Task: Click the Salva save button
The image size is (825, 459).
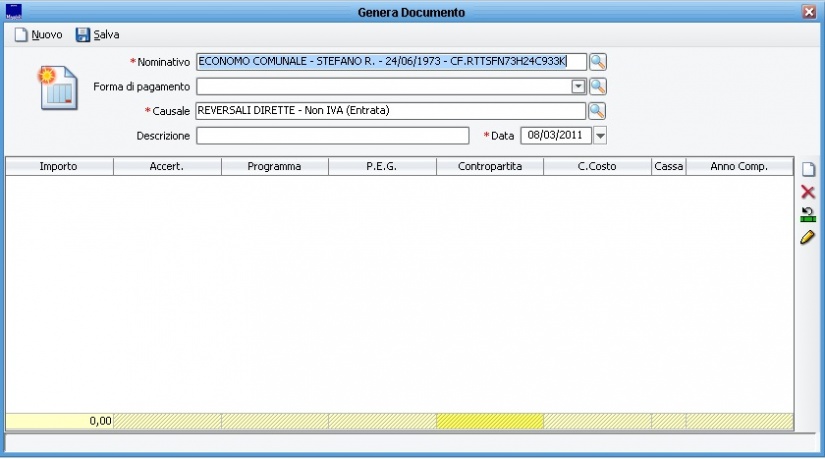Action: coord(97,35)
